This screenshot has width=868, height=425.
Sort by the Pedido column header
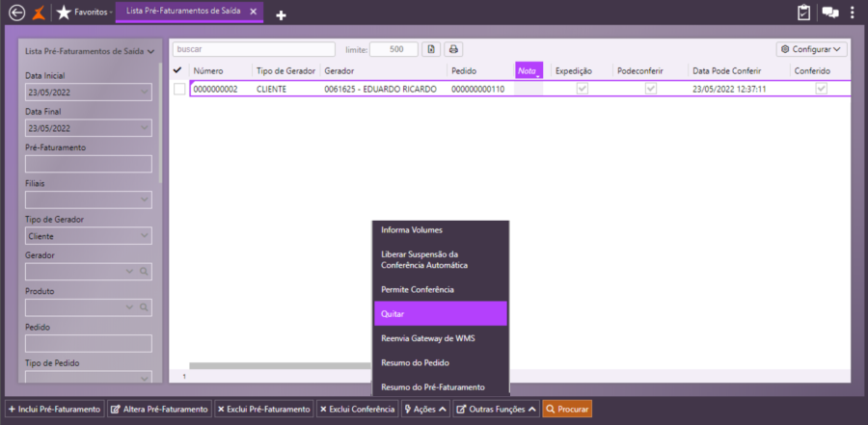[x=464, y=71]
